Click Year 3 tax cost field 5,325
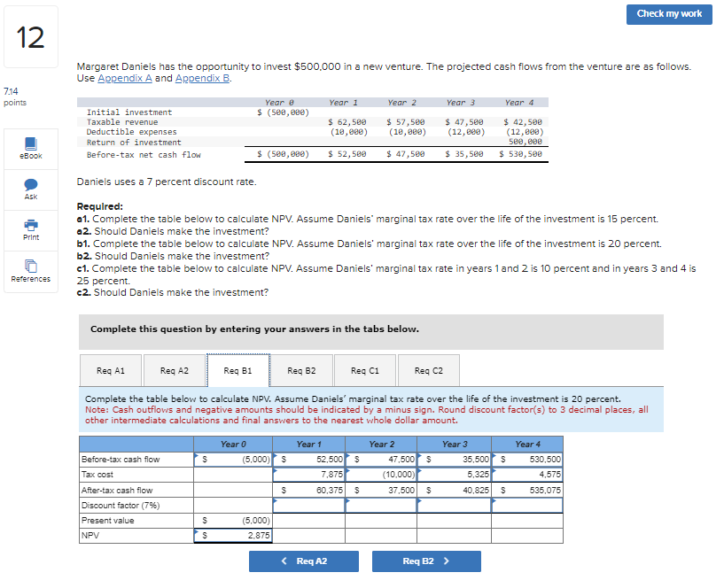The width and height of the screenshot is (724, 588). (x=455, y=475)
